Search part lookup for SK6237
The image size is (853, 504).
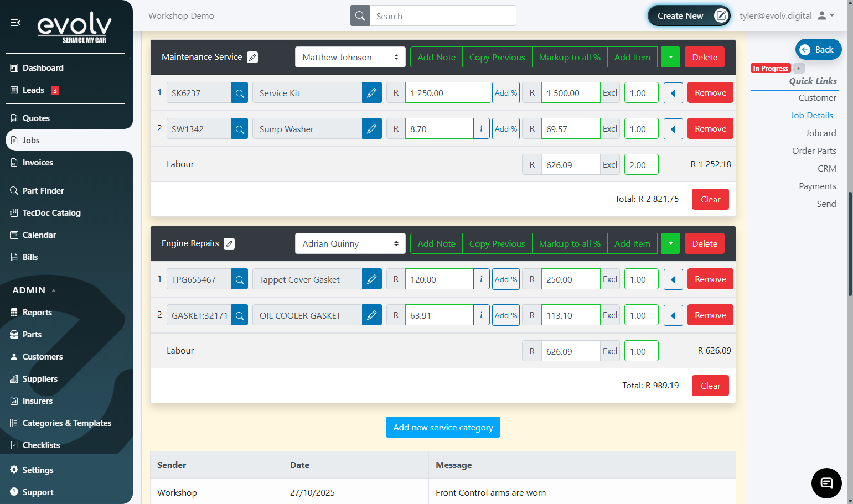click(x=240, y=93)
